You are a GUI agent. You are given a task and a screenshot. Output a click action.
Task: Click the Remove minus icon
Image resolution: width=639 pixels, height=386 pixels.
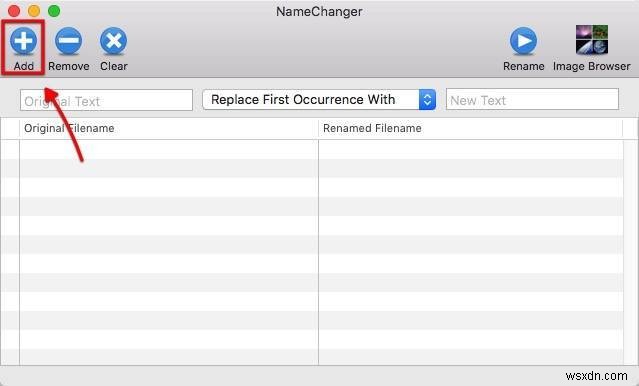68,41
